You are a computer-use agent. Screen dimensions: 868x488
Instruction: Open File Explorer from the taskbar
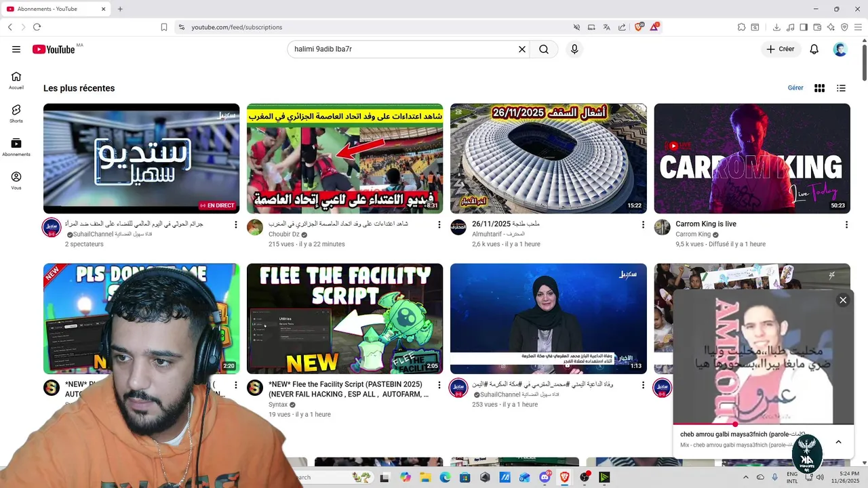tap(426, 477)
